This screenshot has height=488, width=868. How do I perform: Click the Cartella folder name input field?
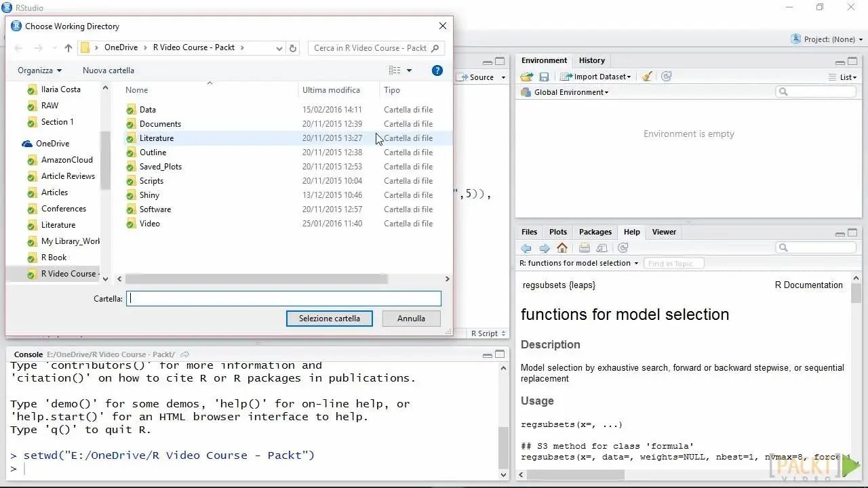point(283,298)
